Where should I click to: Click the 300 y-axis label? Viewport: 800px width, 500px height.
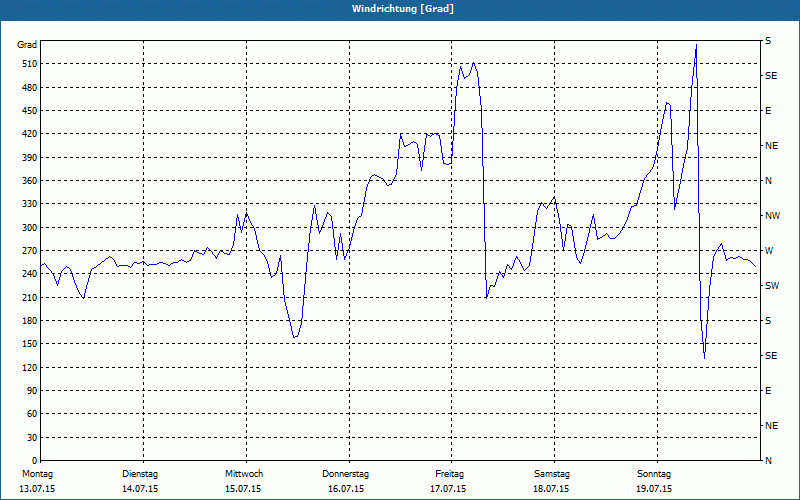coord(30,228)
